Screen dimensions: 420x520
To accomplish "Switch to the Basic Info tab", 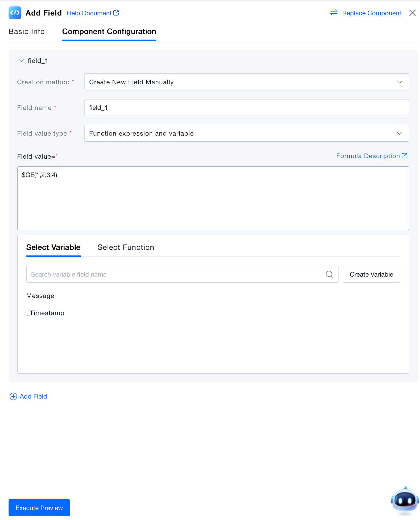I will point(27,32).
